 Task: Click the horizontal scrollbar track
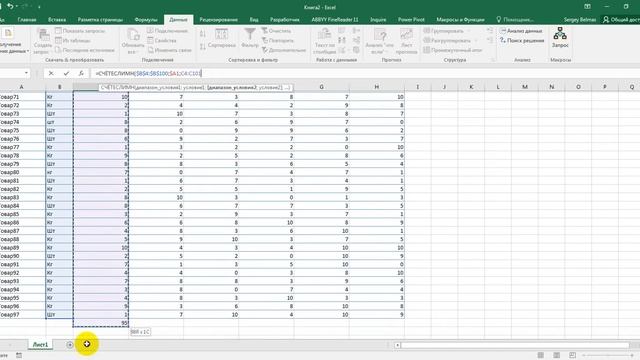click(x=516, y=345)
